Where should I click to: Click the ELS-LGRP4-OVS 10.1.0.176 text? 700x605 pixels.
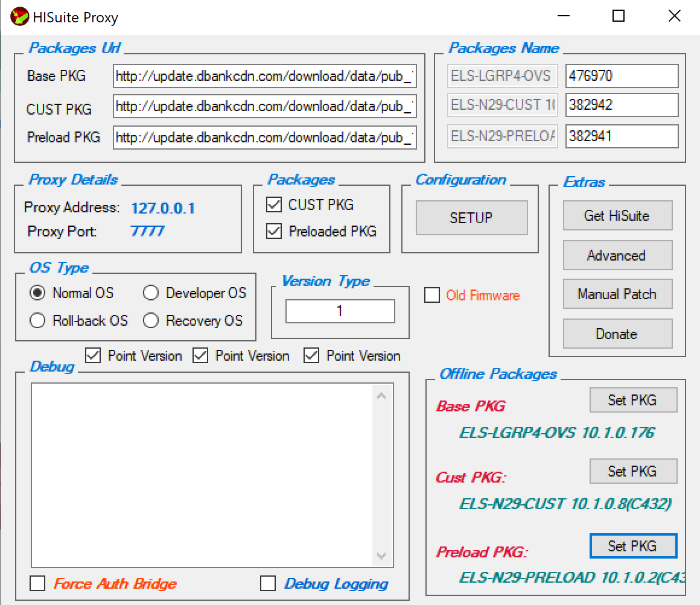click(x=557, y=432)
